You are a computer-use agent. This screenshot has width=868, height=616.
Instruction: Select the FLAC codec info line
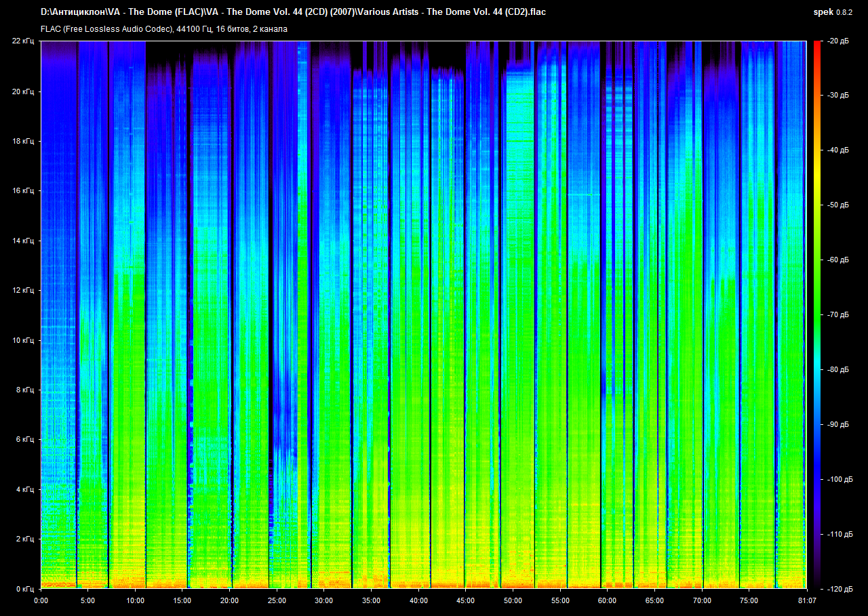click(164, 29)
